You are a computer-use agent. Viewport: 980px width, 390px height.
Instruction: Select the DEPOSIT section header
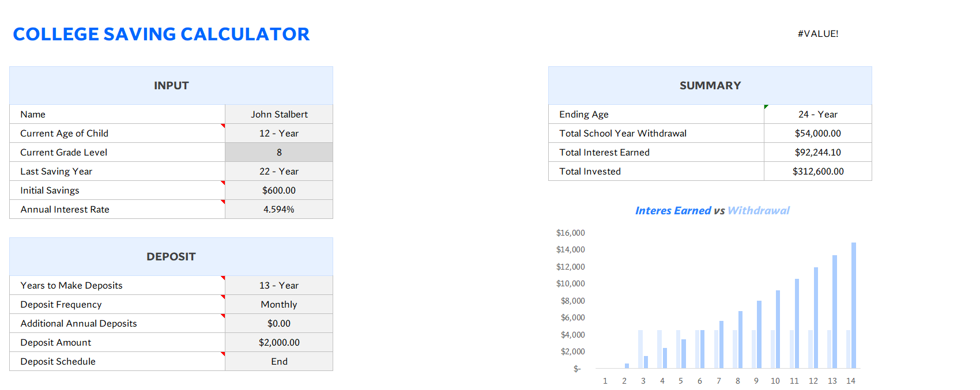tap(171, 256)
